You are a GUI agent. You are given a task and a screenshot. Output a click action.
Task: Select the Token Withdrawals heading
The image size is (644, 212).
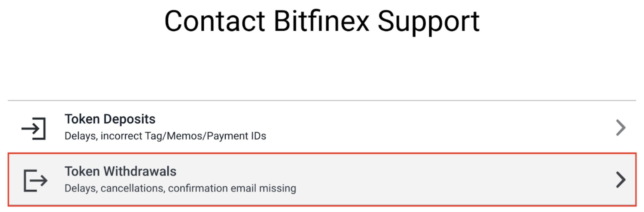pyautogui.click(x=120, y=171)
